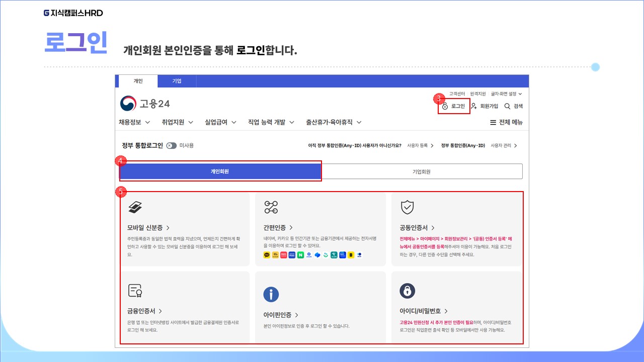Click the 공동인증서 shield icon

point(407,207)
